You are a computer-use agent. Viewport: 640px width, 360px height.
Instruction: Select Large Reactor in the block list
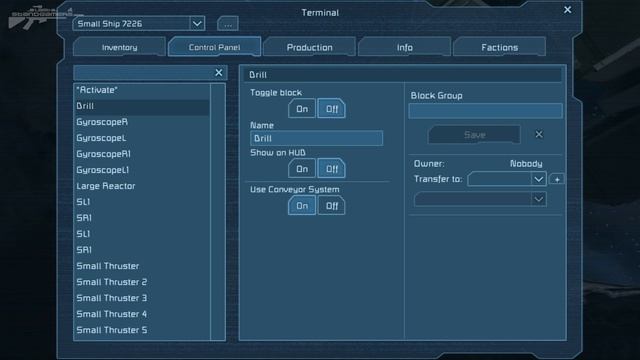pyautogui.click(x=142, y=186)
